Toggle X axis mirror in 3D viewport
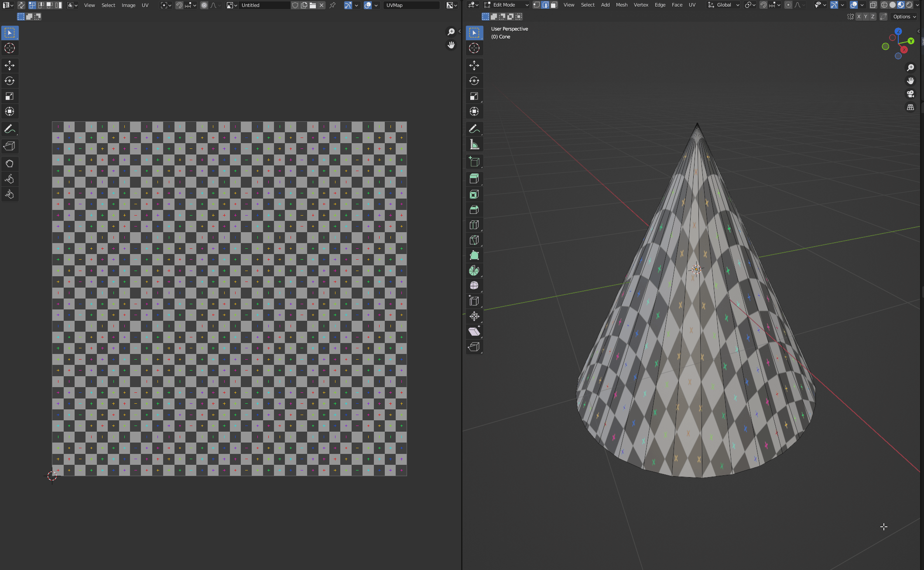This screenshot has height=570, width=924. 859,17
